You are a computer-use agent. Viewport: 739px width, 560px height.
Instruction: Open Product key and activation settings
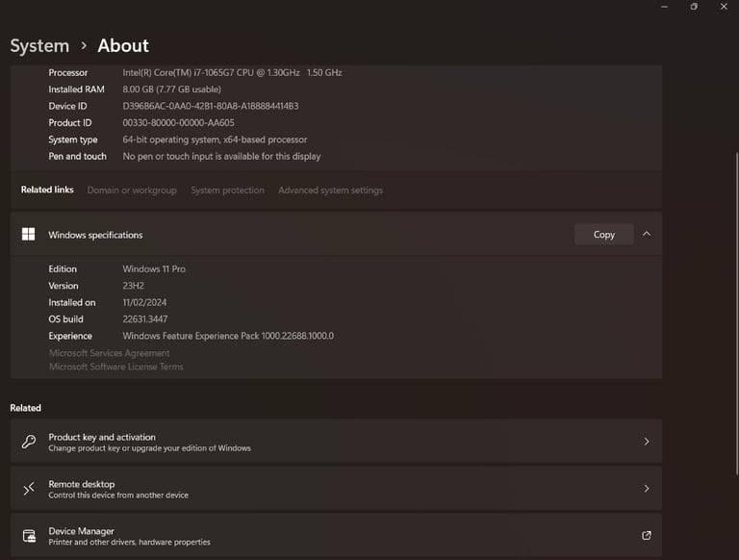point(336,442)
